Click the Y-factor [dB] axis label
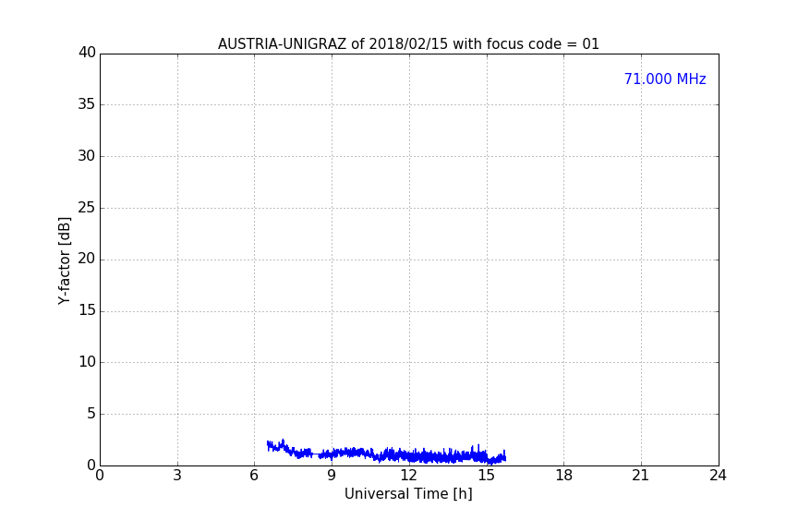The image size is (798, 532). click(64, 260)
